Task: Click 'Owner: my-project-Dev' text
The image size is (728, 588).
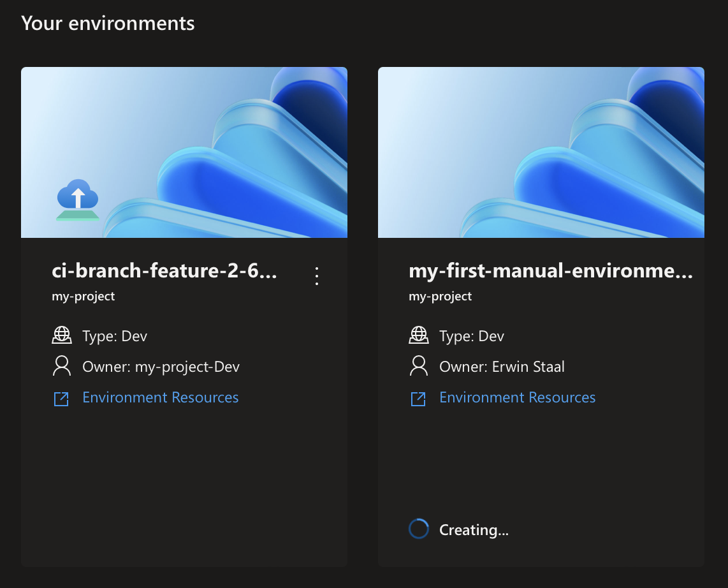Action: (161, 367)
